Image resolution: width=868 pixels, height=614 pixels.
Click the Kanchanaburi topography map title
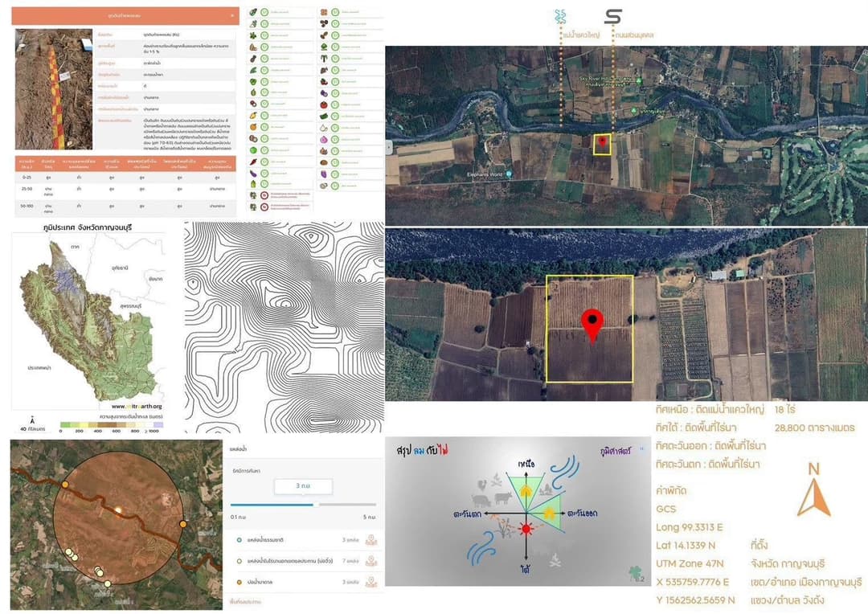(88, 227)
